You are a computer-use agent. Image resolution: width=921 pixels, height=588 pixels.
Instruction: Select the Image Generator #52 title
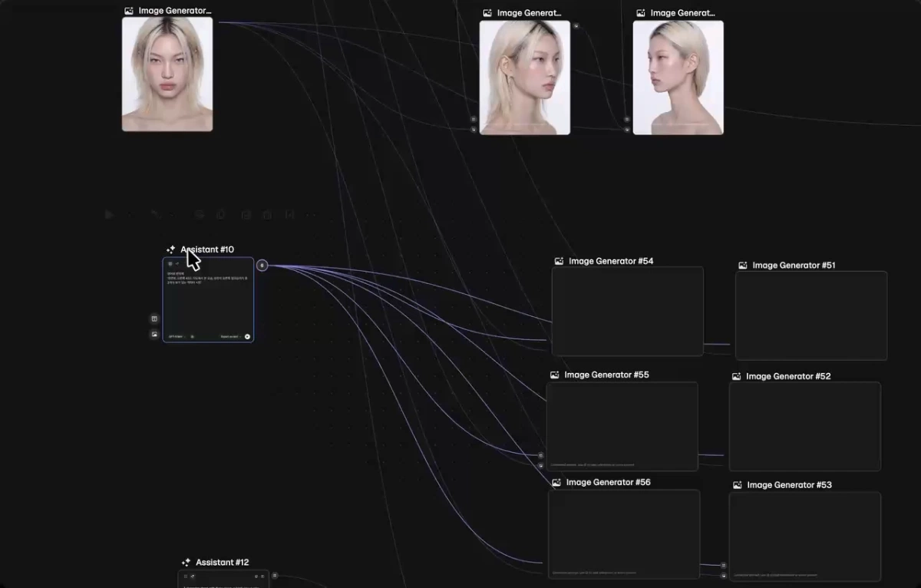[788, 376]
